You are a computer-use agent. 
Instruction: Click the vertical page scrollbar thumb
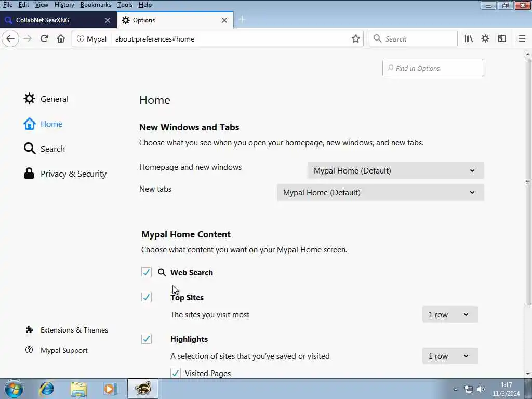click(x=527, y=181)
